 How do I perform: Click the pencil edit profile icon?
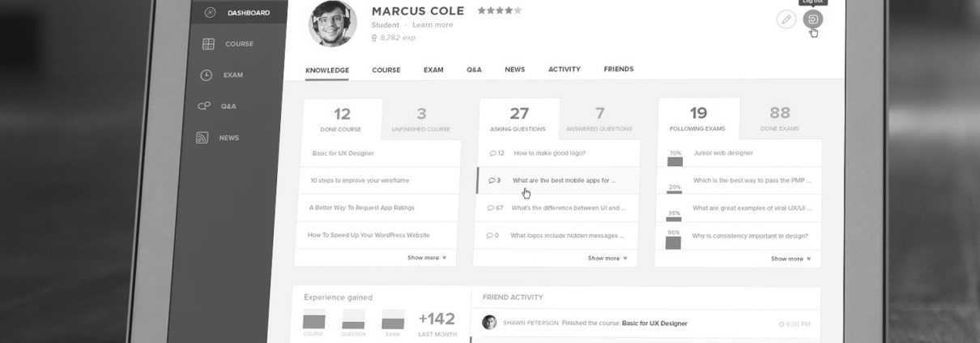(786, 19)
